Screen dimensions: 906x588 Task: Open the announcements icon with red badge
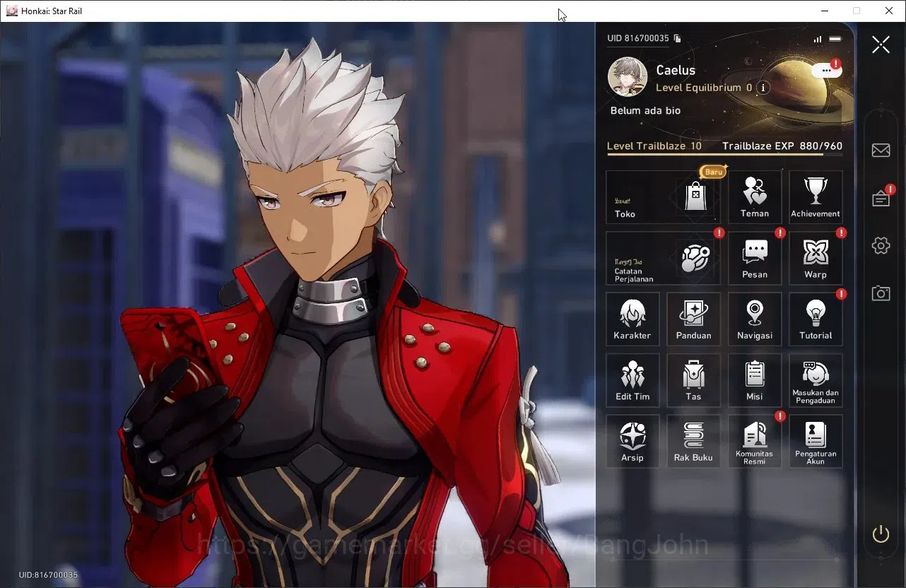881,198
